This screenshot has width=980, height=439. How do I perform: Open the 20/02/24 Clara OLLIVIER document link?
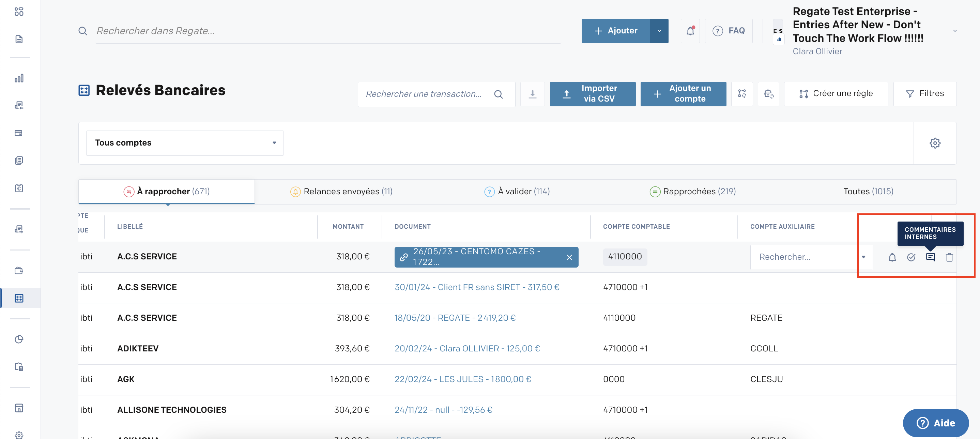[x=467, y=348]
